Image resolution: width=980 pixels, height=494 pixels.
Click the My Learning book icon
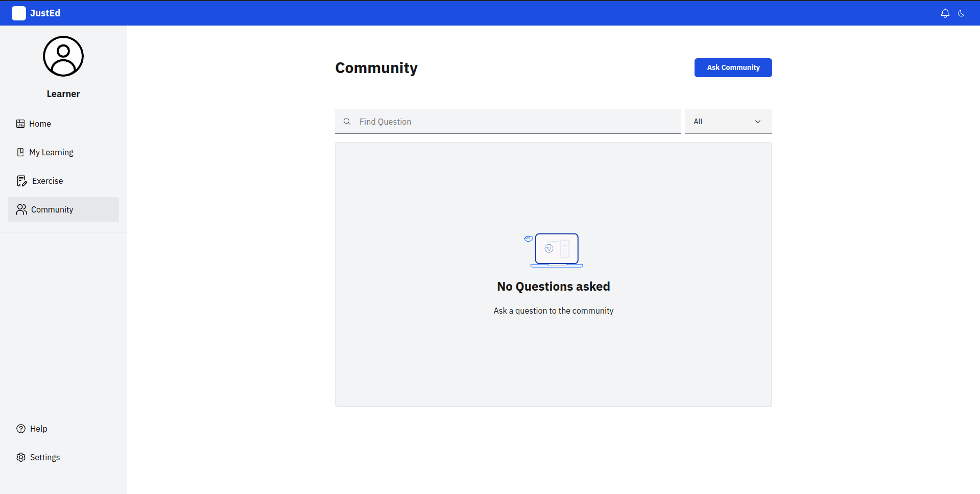click(20, 152)
